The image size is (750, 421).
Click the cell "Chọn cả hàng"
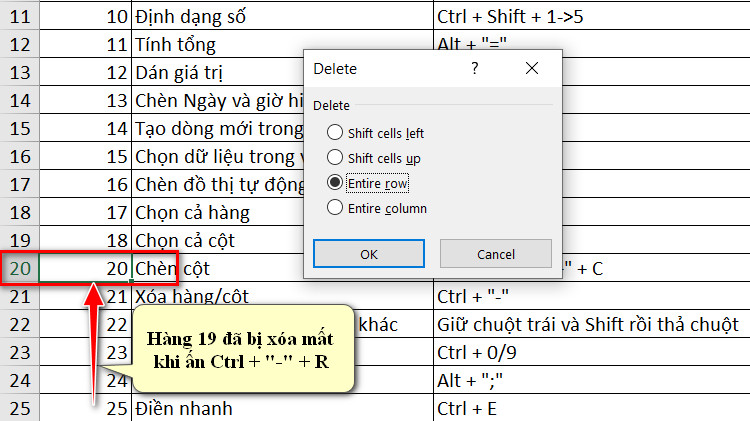click(x=218, y=212)
